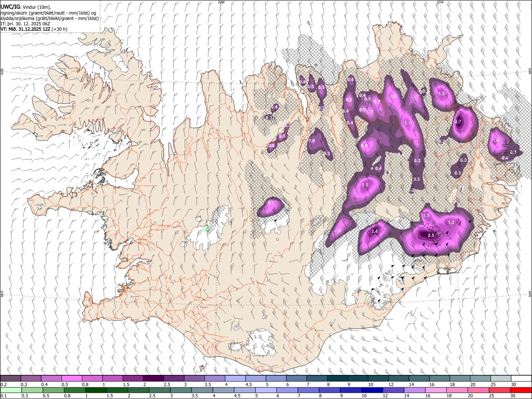Click the 2.7 snowfall value in the northeast
Viewport: 532px width, 399px height.
[458, 121]
